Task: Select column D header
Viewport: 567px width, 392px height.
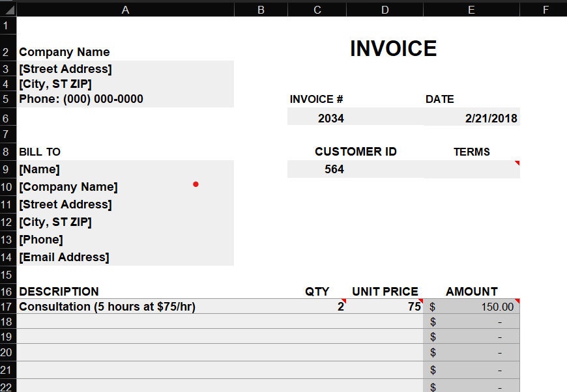Action: 385,10
